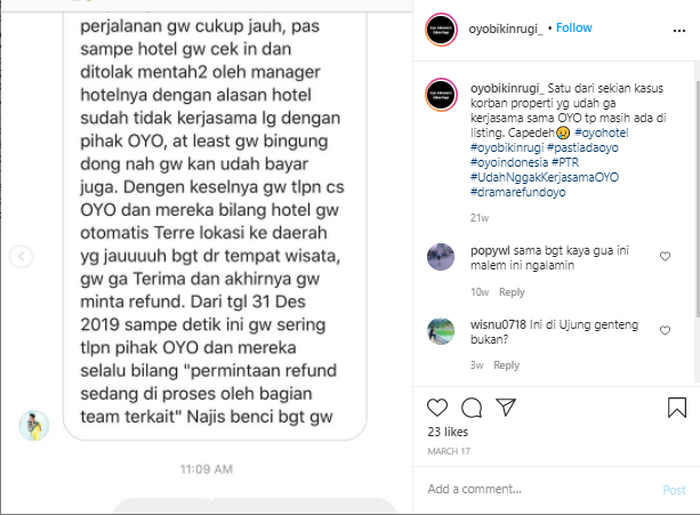Share post via paper plane icon
700x515 pixels.
click(x=506, y=407)
